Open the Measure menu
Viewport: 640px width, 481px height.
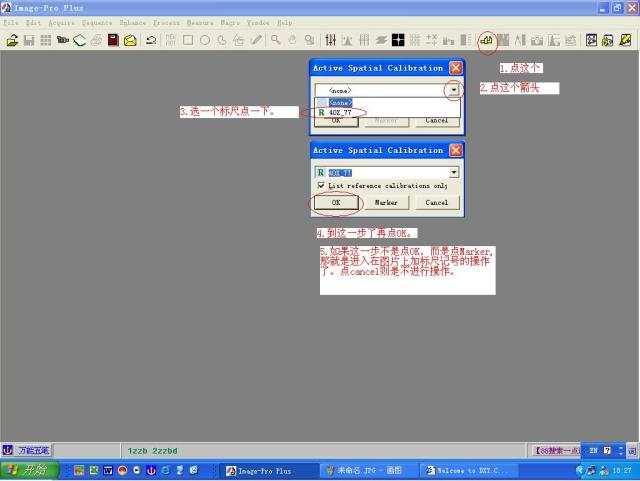point(200,22)
